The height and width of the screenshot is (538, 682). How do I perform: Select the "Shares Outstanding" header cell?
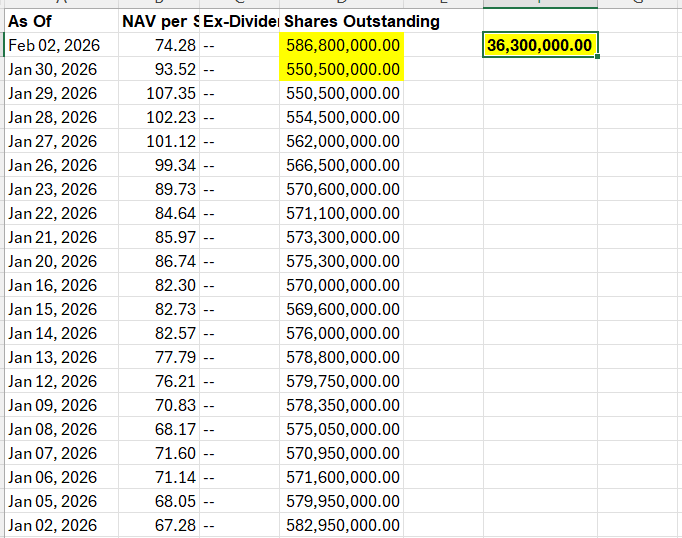point(360,21)
